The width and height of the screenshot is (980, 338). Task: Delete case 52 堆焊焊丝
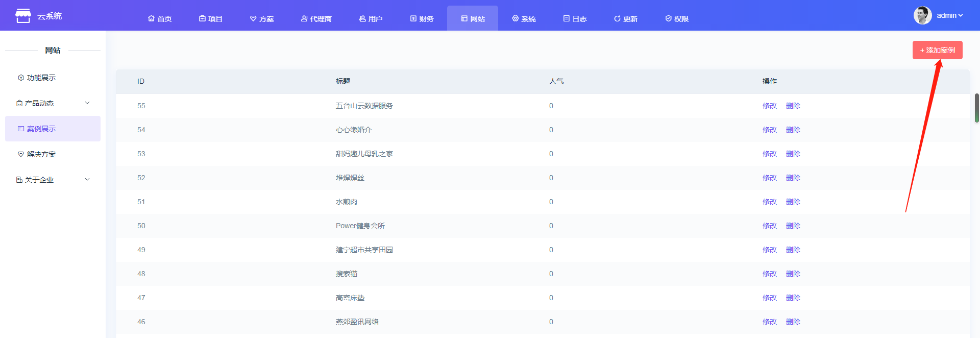tap(793, 178)
